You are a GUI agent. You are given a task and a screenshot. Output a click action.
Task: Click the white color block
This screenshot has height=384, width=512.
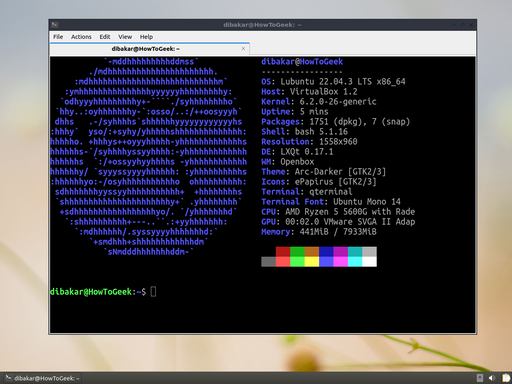point(369,262)
